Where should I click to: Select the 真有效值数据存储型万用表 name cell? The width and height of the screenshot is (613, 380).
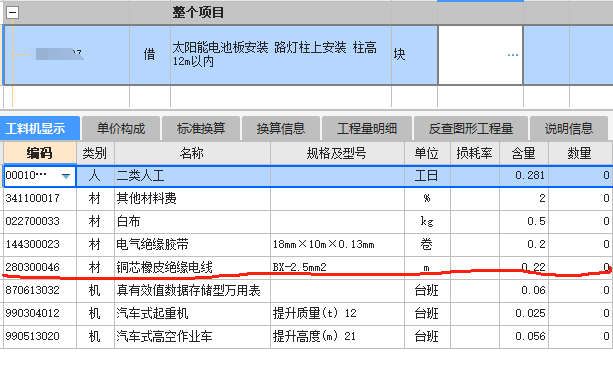pos(192,291)
